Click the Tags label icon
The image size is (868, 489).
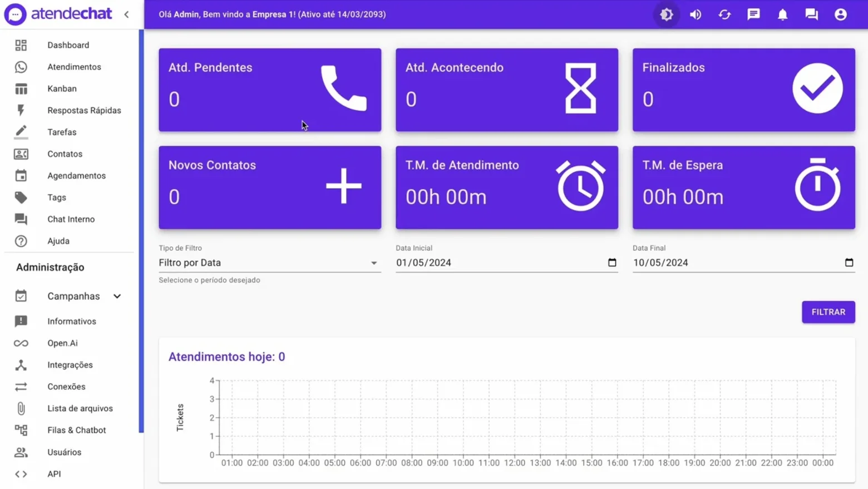click(21, 197)
